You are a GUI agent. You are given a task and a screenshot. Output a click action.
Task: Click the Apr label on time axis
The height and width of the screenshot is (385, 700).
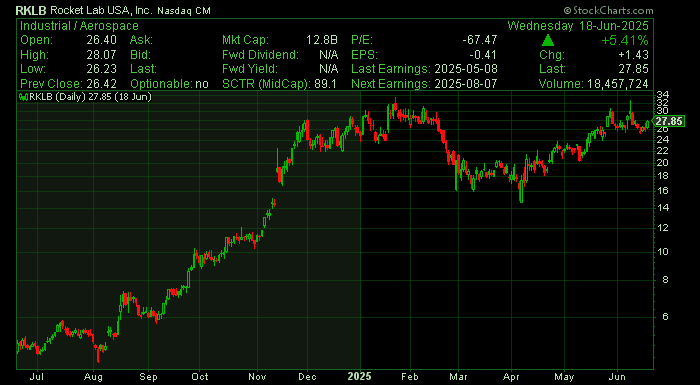pos(511,377)
